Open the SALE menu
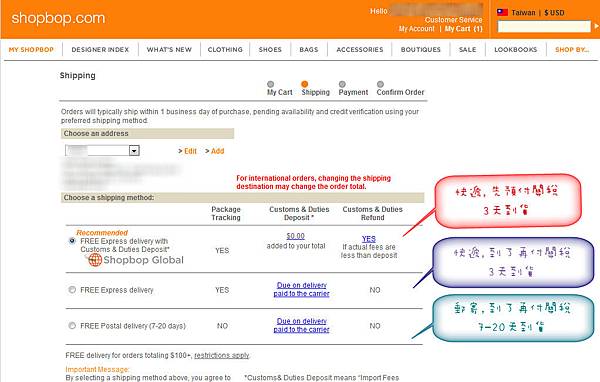This screenshot has height=382, width=600. click(468, 50)
